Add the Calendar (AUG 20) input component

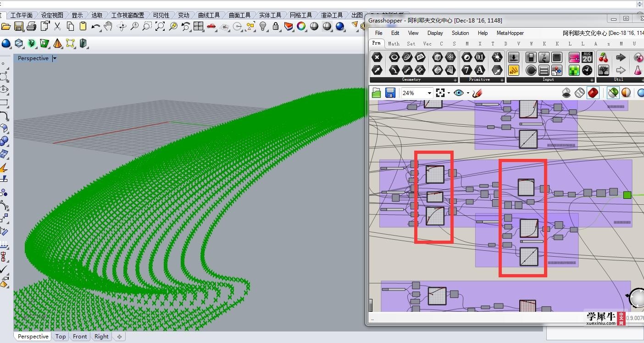(587, 57)
